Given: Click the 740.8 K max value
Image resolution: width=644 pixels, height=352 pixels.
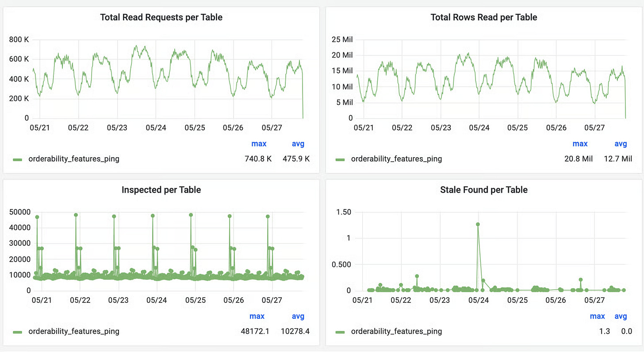Looking at the screenshot, I should tap(258, 159).
